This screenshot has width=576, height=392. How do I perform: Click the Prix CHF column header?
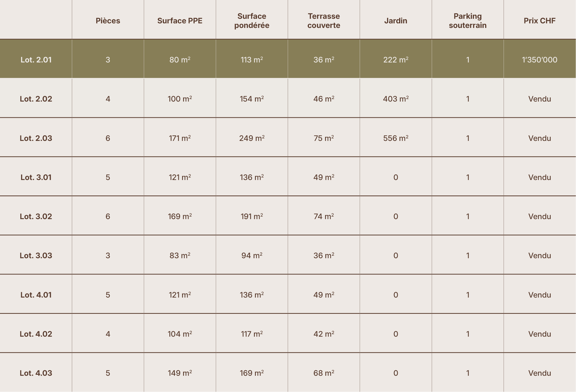539,21
